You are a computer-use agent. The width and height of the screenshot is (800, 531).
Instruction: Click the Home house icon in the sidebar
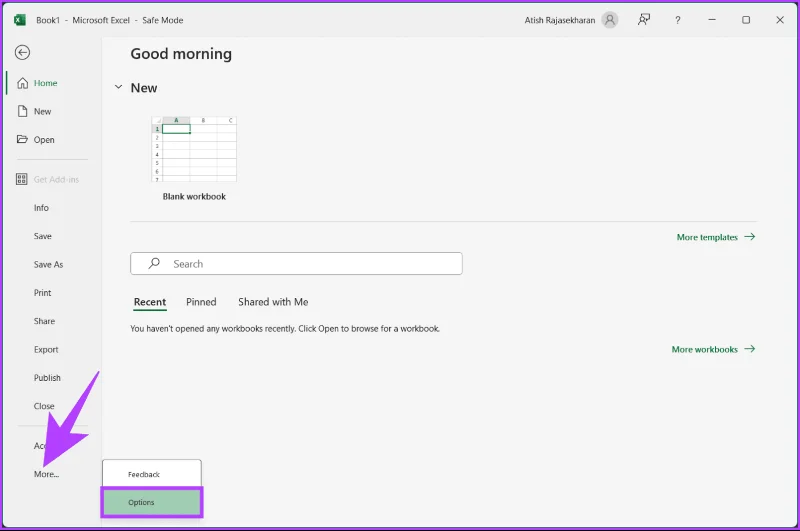[x=22, y=83]
